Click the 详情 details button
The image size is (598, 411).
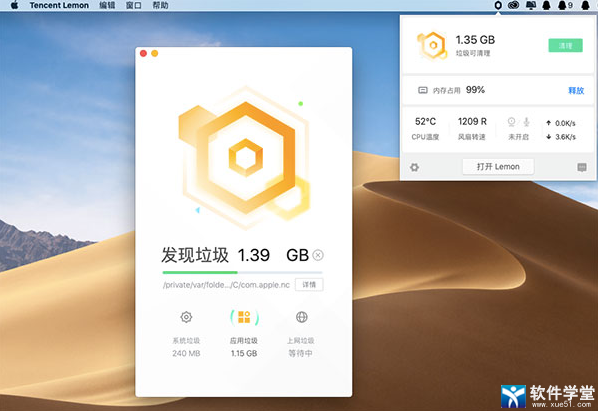309,285
